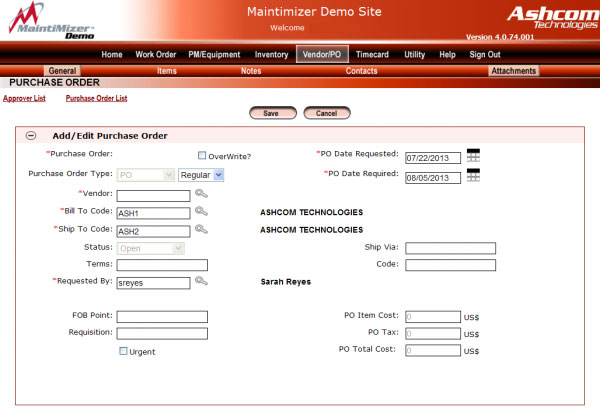Viewport: 602px width, 408px height.
Task: Click ASHCOM TECHNOLOGIES beside Ship To Code
Action: tap(311, 230)
